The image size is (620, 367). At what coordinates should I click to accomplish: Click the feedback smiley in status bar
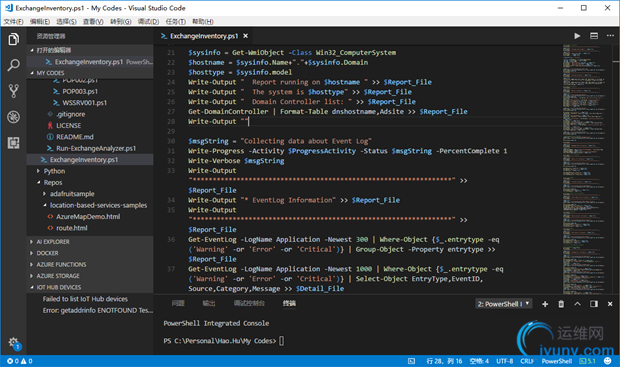point(608,361)
